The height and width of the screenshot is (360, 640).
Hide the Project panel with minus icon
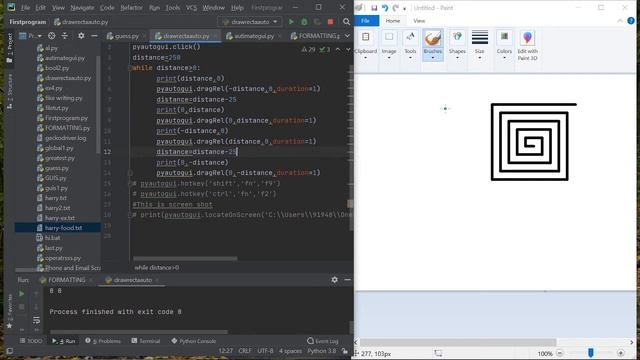click(x=94, y=36)
